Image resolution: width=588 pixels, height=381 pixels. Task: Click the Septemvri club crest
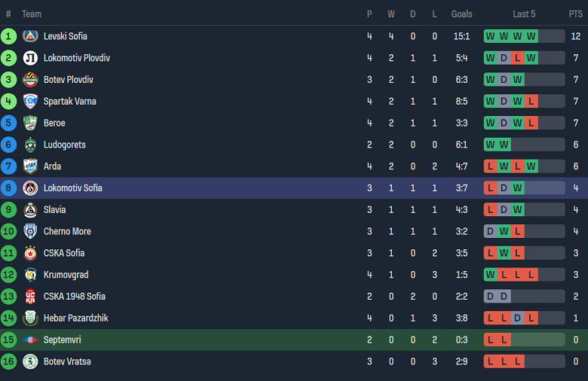[30, 340]
